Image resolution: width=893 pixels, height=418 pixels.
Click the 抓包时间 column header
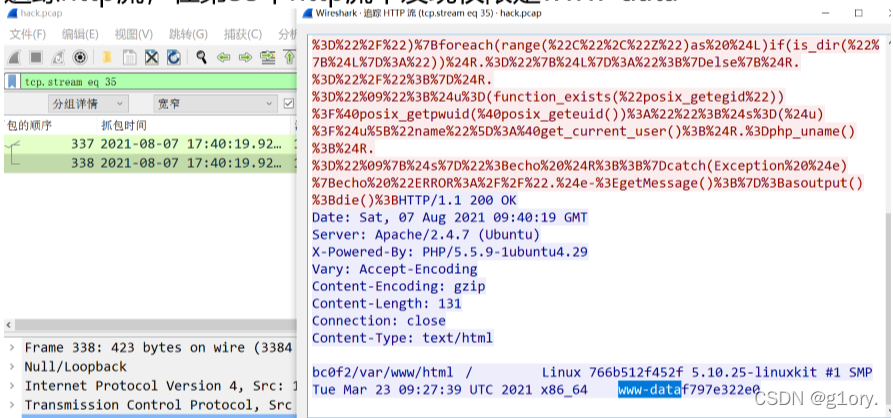[124, 125]
